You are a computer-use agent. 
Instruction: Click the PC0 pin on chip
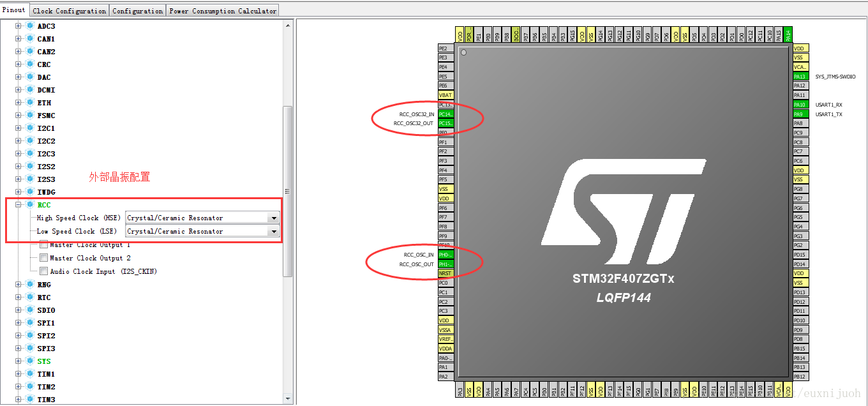point(445,283)
